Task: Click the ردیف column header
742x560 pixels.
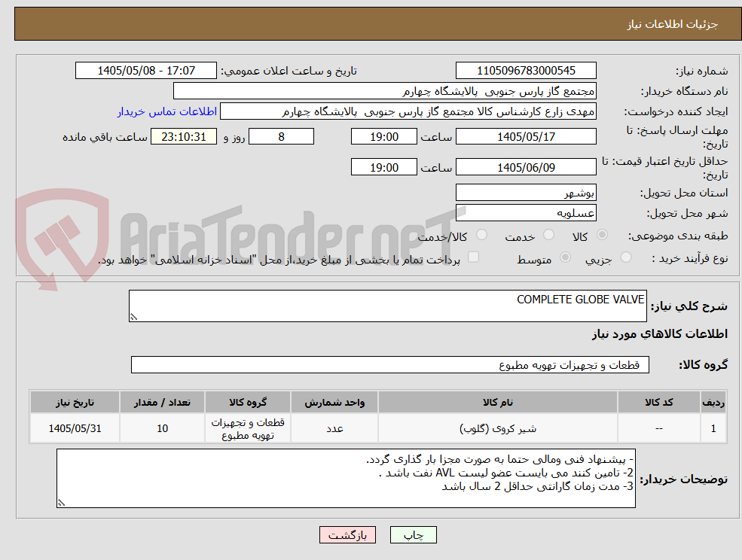Action: point(713,403)
